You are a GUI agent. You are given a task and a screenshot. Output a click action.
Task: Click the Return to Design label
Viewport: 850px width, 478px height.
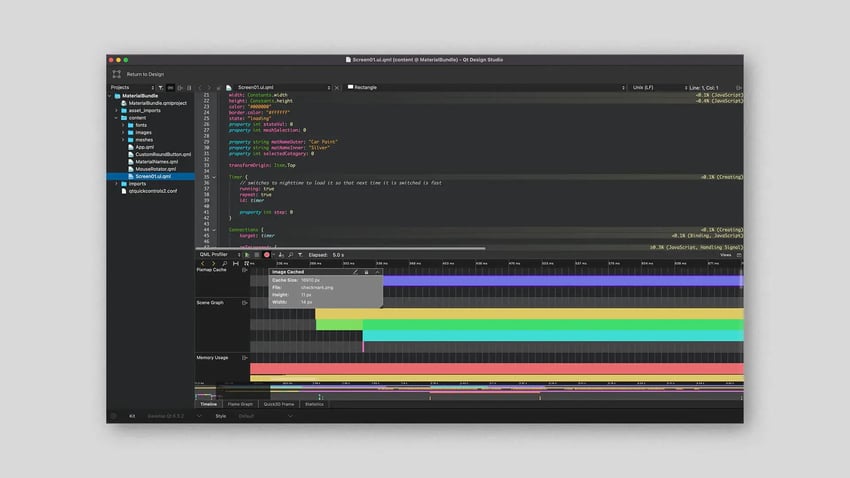pos(145,74)
